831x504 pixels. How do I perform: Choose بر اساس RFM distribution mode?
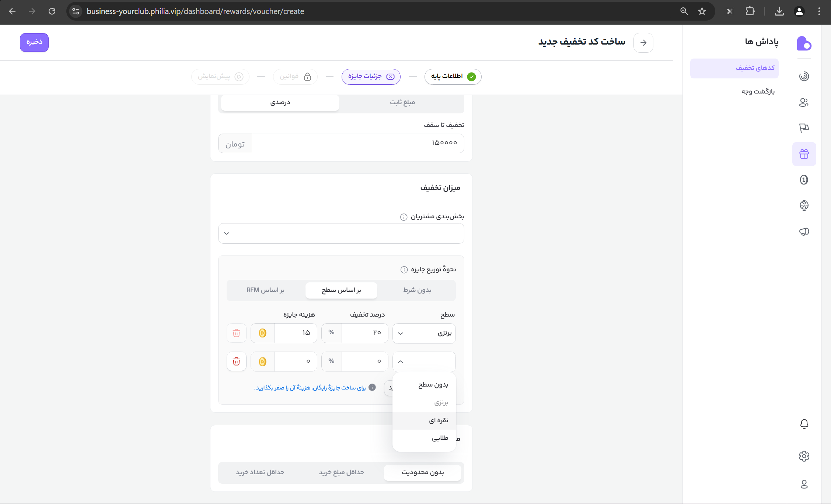tap(265, 290)
